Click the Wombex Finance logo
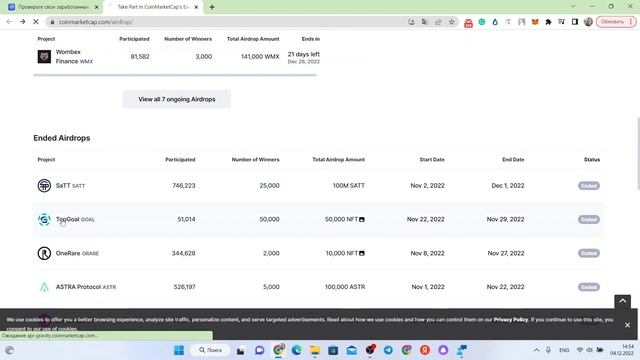This screenshot has height=360, width=640. 44,56
